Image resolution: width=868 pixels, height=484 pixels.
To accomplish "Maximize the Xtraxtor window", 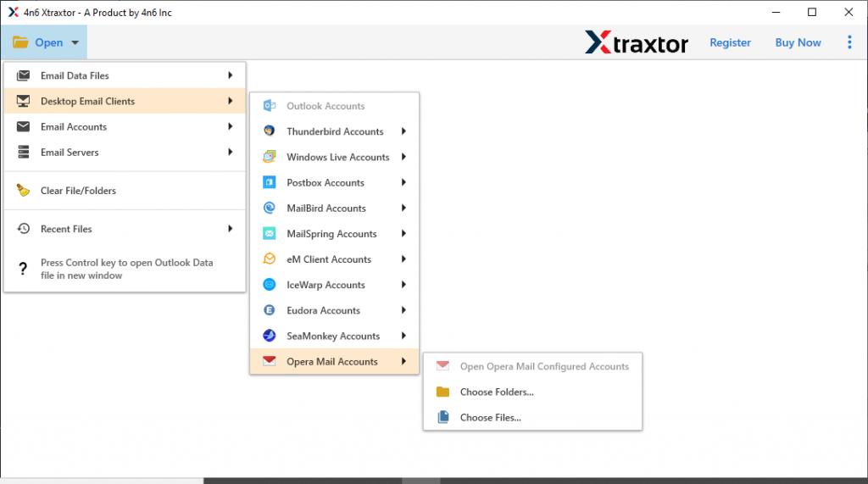I will (812, 12).
